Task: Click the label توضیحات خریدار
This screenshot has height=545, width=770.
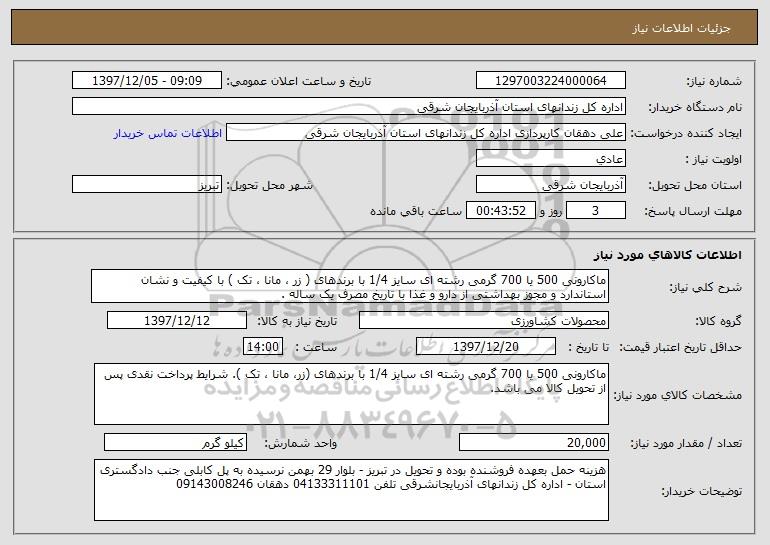Action: (x=702, y=491)
